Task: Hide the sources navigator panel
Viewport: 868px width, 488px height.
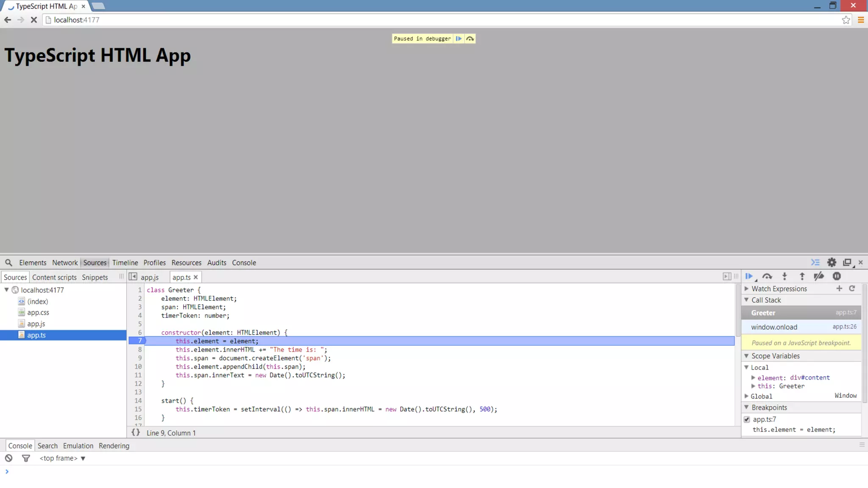Action: pos(133,277)
